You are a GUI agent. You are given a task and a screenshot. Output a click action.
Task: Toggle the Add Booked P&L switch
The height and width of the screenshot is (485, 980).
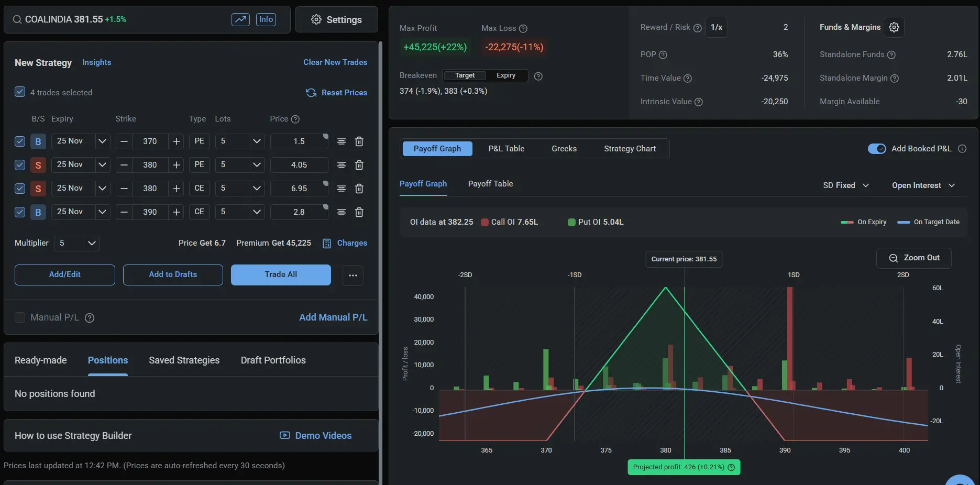point(876,149)
